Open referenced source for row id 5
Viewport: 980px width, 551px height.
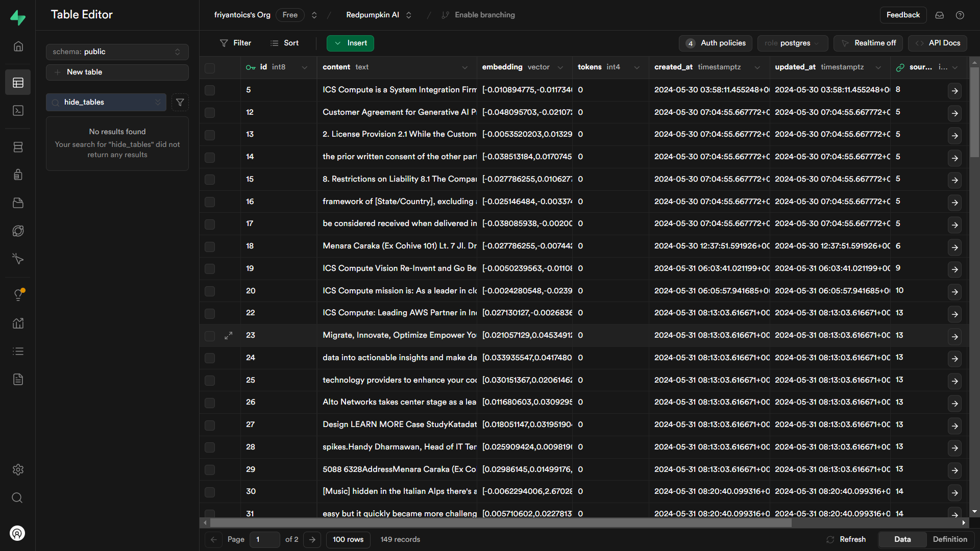954,91
